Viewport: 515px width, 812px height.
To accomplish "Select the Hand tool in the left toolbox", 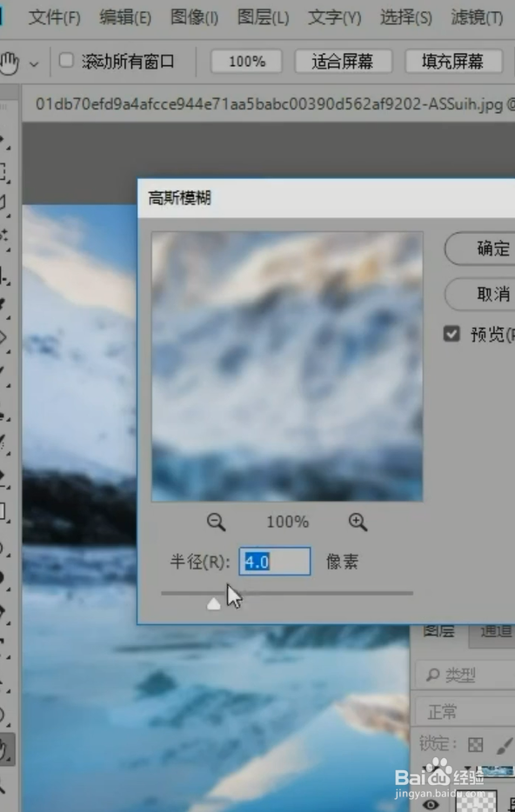I will click(x=6, y=749).
